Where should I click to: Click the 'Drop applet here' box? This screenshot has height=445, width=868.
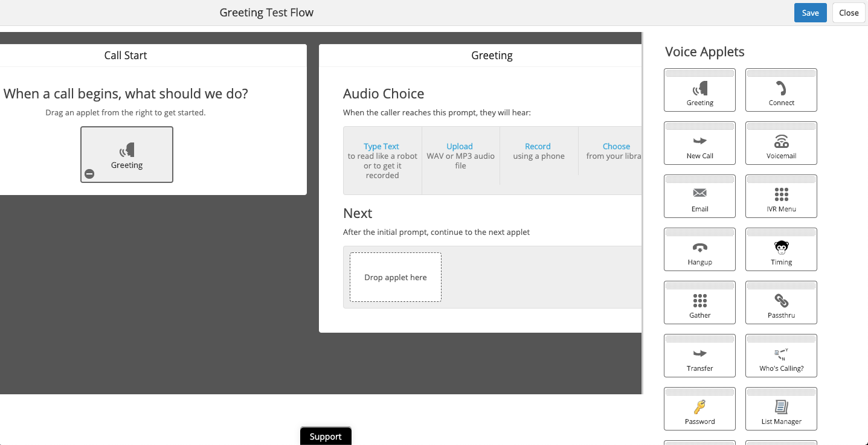396,277
